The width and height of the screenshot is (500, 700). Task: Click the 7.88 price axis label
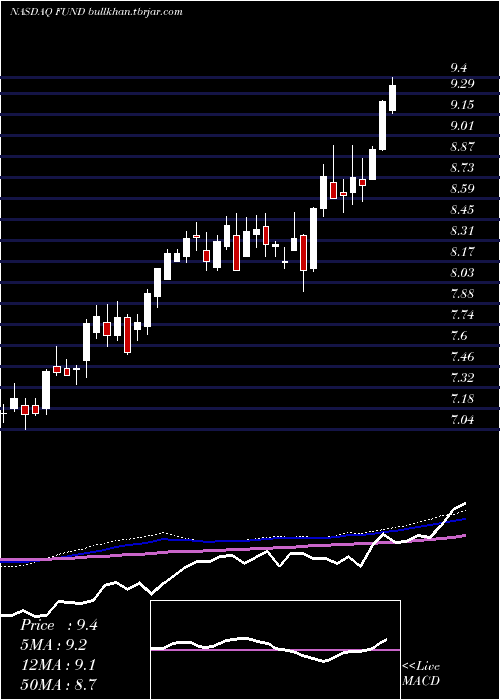(462, 294)
